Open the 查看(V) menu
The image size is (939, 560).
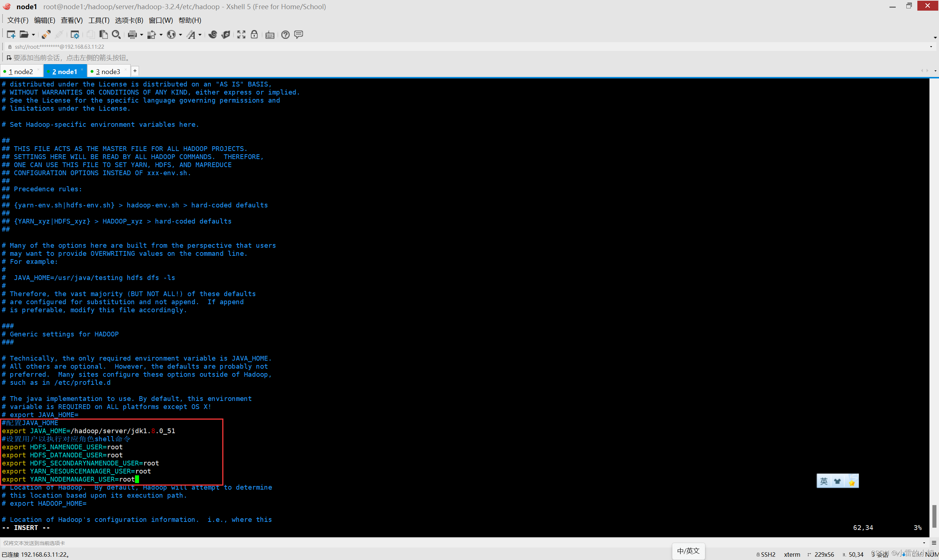click(x=72, y=21)
